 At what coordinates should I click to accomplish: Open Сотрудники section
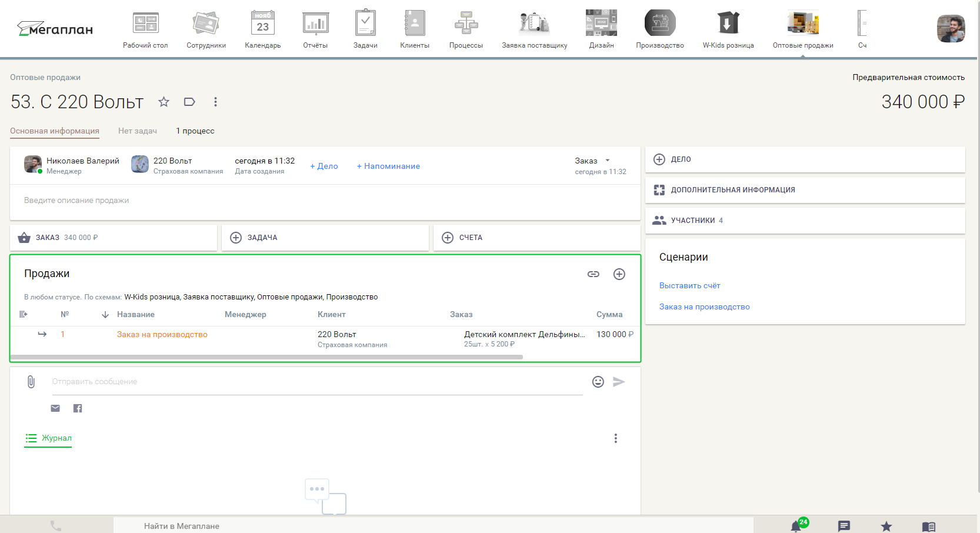206,29
